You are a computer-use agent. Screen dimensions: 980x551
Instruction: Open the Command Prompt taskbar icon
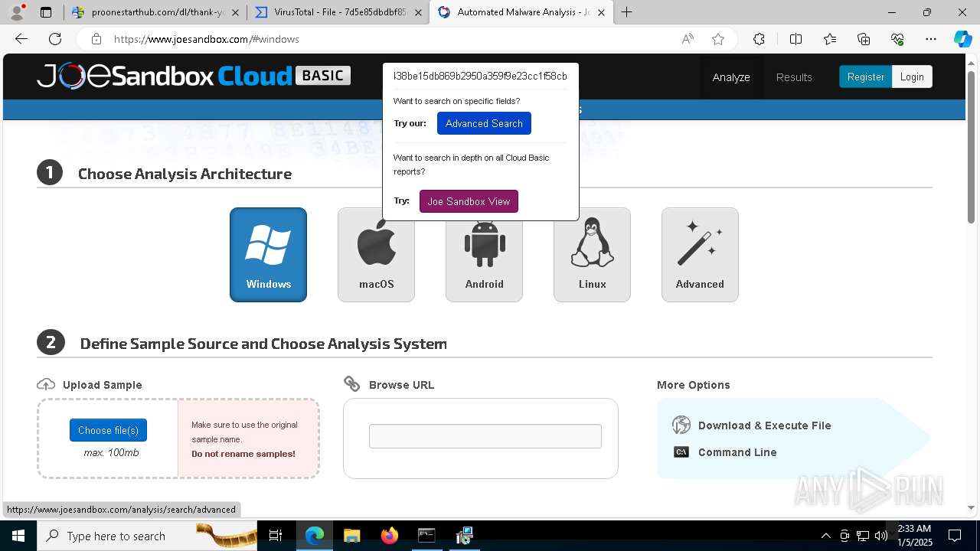click(426, 536)
